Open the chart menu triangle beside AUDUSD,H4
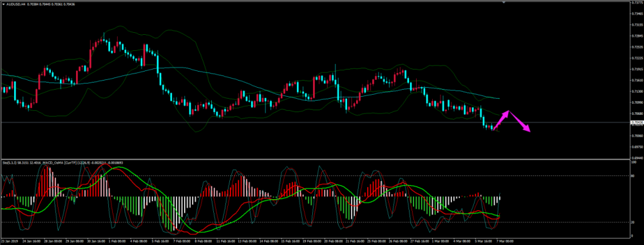This screenshot has height=245, width=644. pos(4,4)
